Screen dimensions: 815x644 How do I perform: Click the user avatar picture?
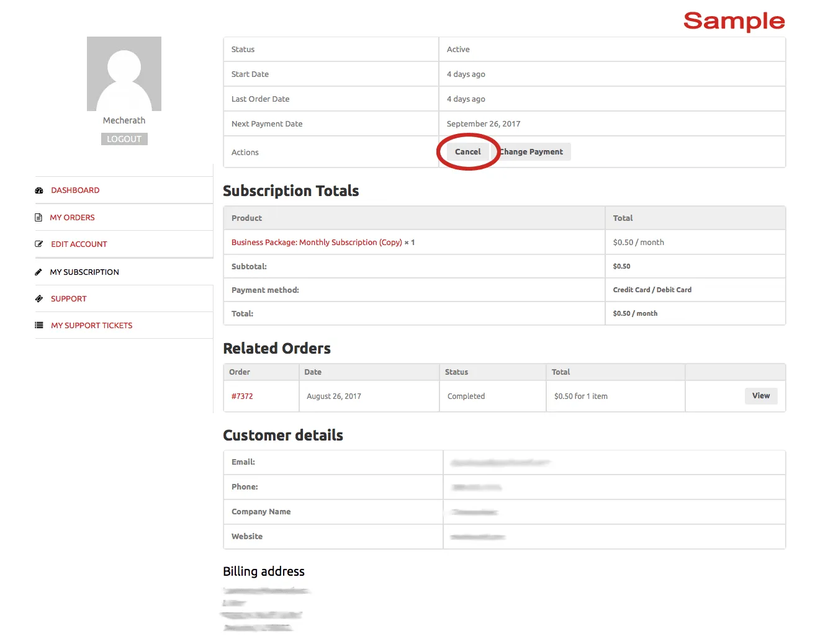tap(124, 74)
